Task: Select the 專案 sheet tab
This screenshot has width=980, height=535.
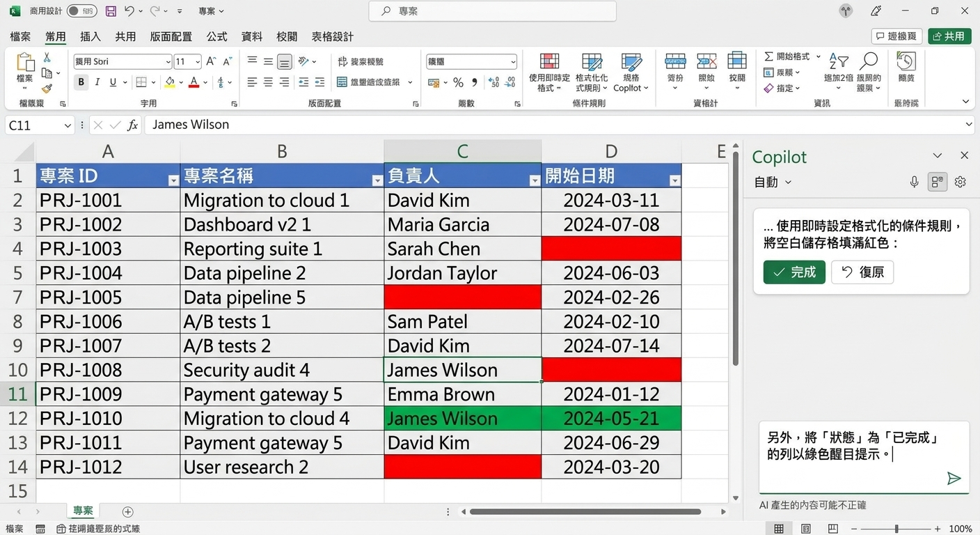Action: [83, 511]
